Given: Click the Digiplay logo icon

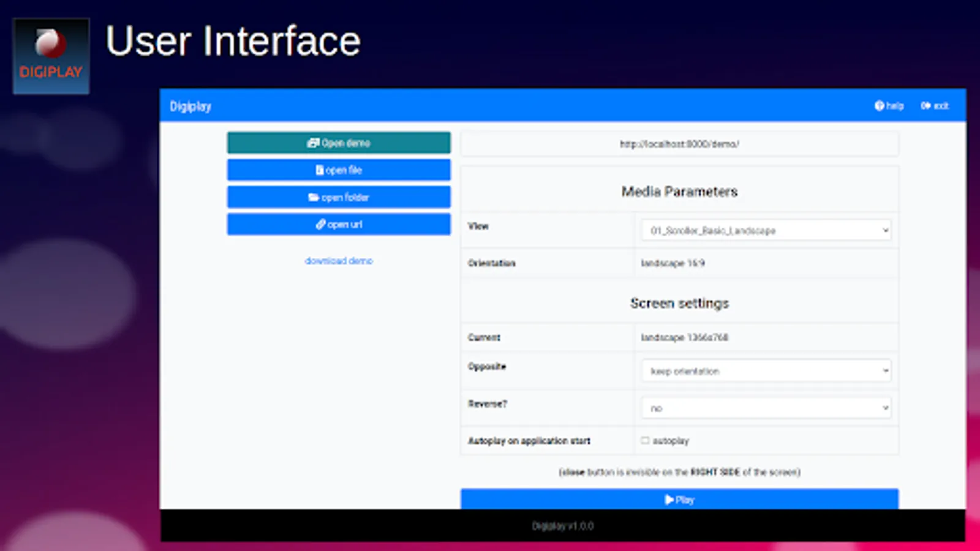Looking at the screenshot, I should pyautogui.click(x=51, y=56).
